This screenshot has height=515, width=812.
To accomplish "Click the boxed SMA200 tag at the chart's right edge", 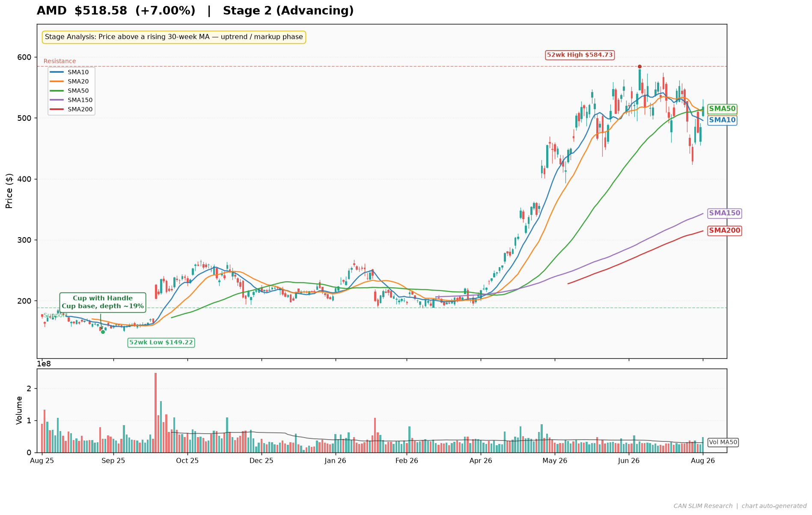I will click(x=724, y=231).
